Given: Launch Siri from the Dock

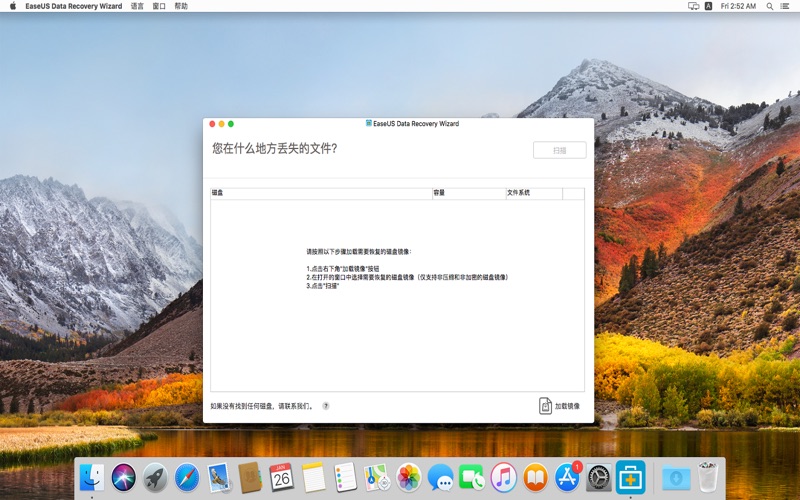Looking at the screenshot, I should tap(124, 477).
